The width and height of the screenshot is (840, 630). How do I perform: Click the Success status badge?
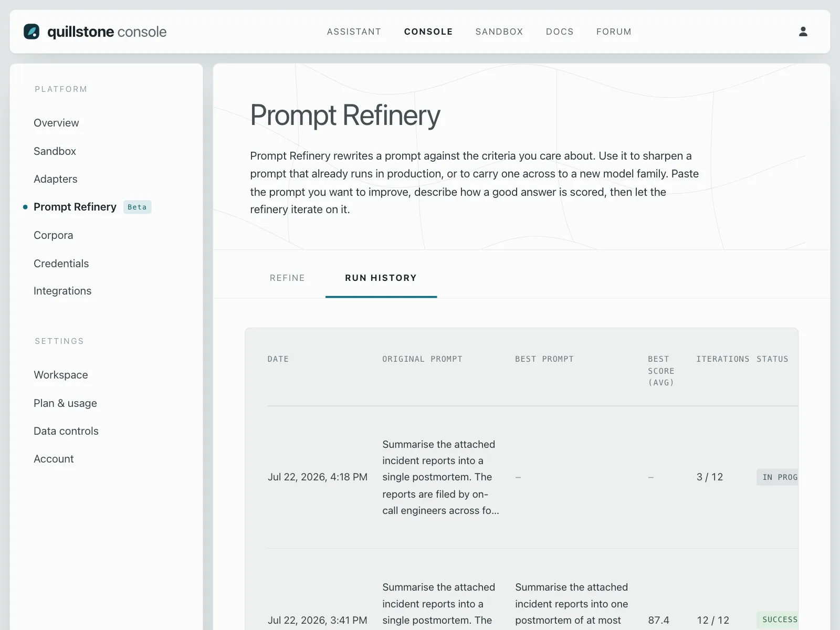778,619
